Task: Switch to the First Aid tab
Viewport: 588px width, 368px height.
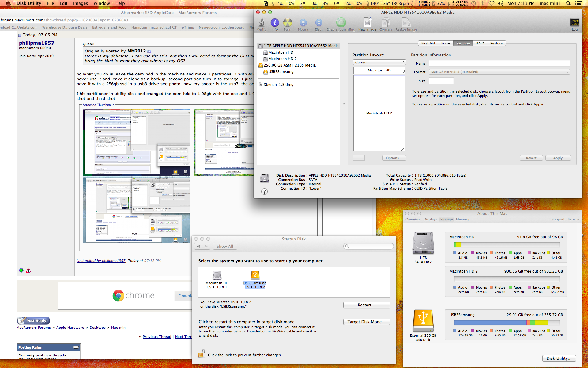Action: coord(428,43)
